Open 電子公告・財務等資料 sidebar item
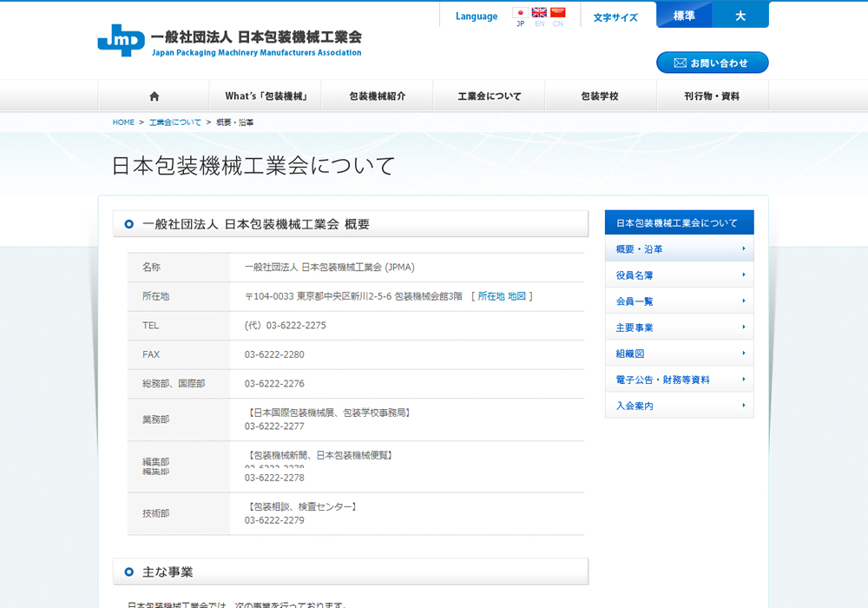Screen dimensions: 868x608 [x=680, y=380]
